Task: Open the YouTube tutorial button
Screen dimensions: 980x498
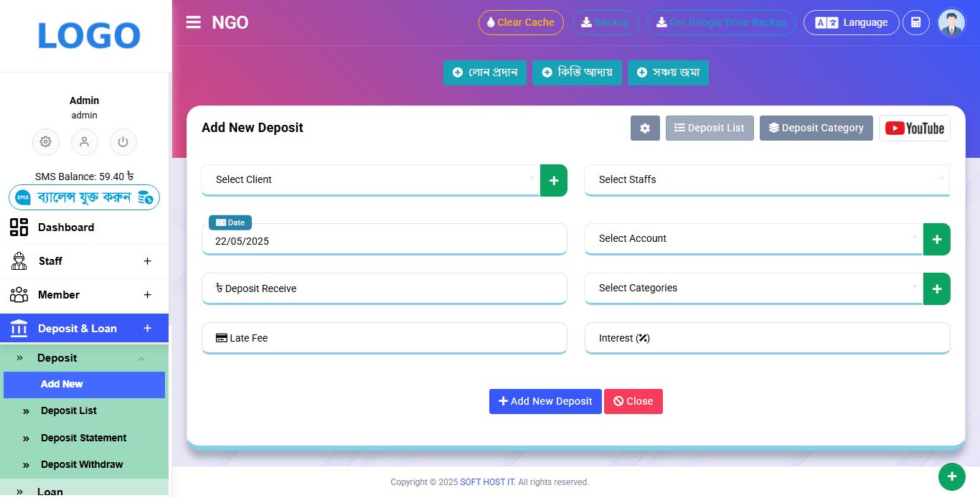Action: (915, 128)
